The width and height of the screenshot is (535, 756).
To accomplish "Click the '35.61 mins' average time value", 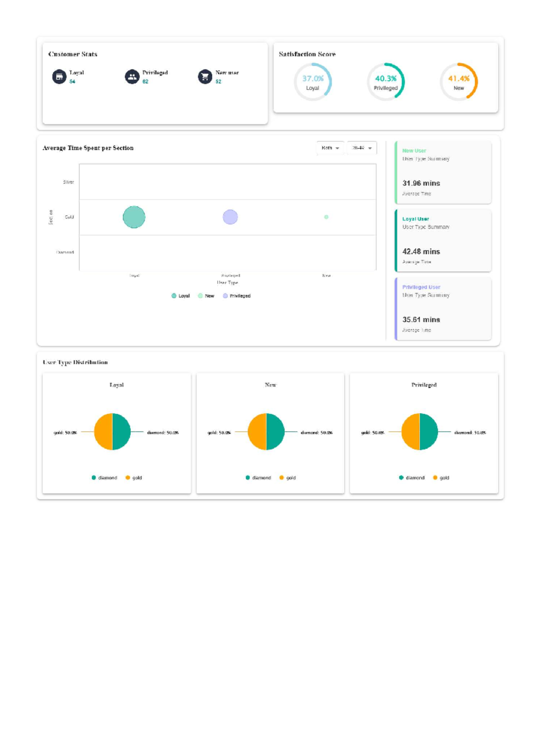I will 421,320.
